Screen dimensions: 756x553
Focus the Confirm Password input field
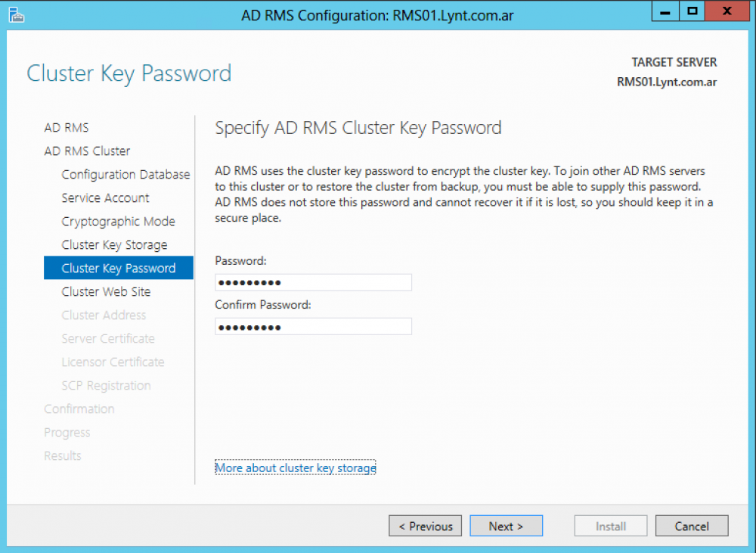(x=314, y=327)
